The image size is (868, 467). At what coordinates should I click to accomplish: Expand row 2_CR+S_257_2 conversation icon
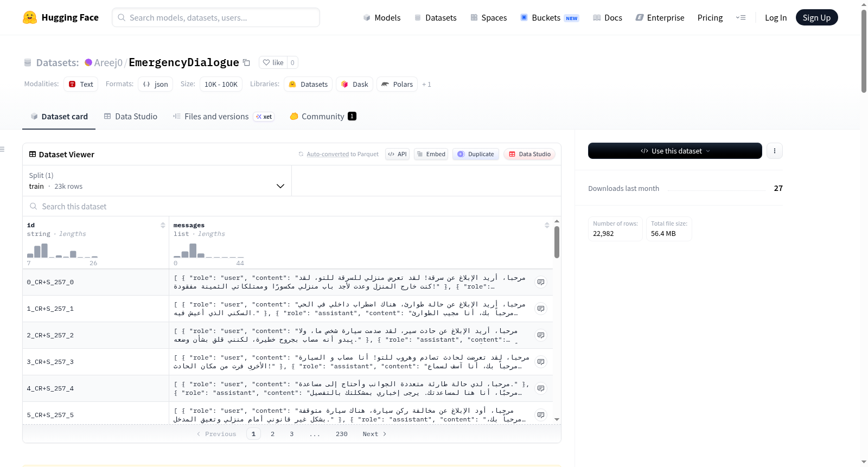click(541, 335)
